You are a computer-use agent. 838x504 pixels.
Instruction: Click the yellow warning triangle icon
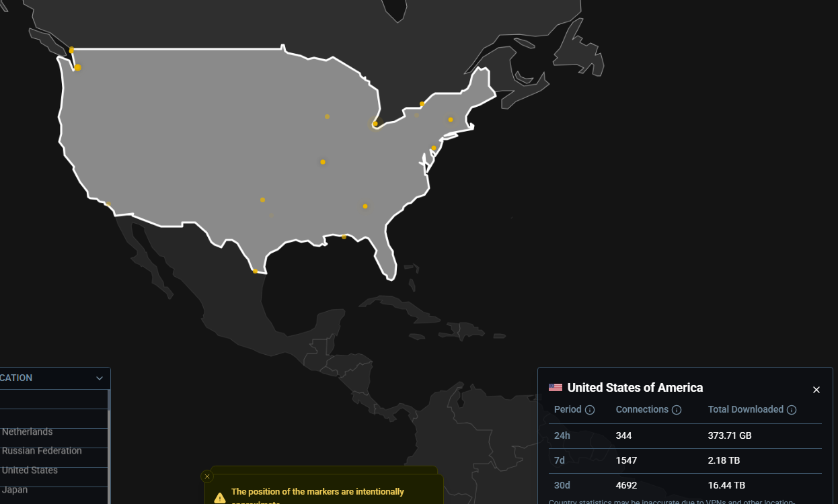point(220,498)
